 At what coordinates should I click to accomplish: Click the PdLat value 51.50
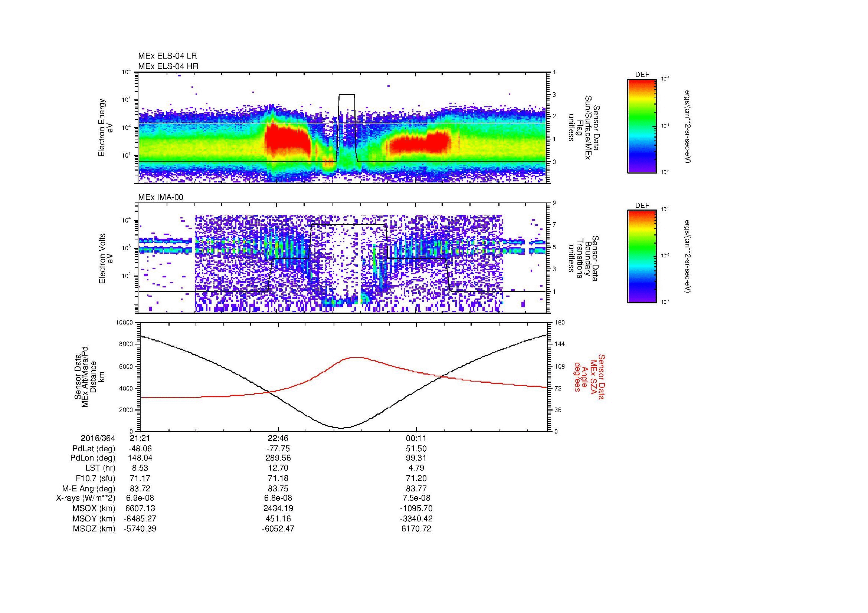pyautogui.click(x=416, y=449)
